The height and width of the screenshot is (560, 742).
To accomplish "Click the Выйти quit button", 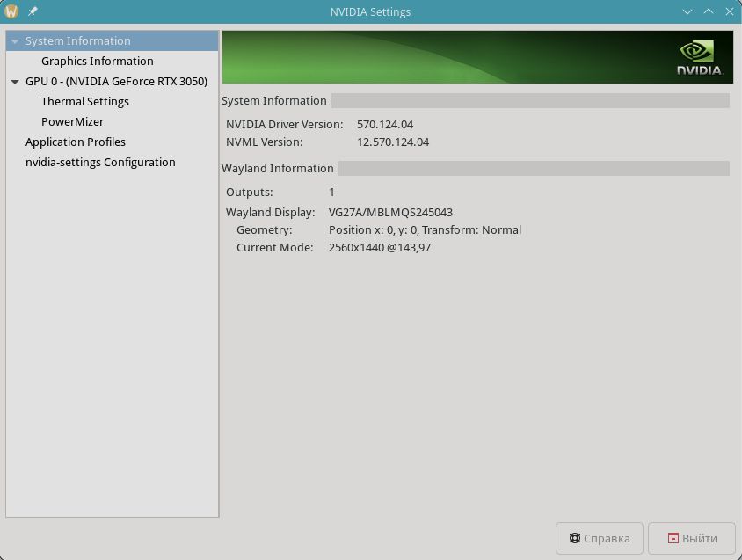I will tap(692, 538).
